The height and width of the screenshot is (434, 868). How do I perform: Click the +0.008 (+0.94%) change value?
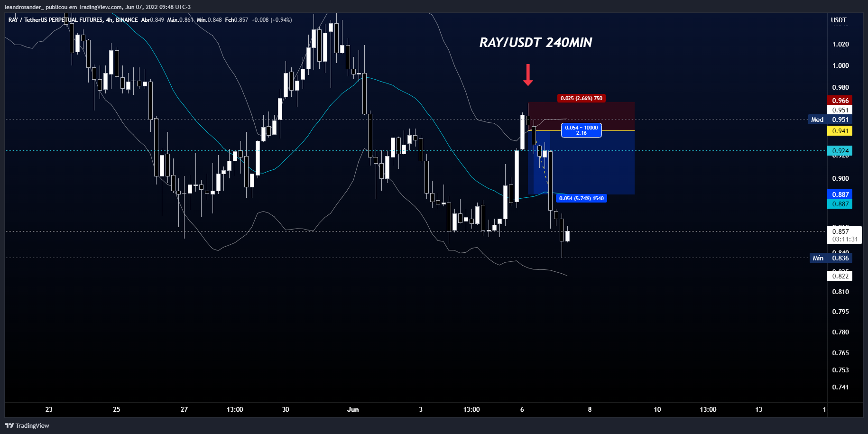[272, 20]
